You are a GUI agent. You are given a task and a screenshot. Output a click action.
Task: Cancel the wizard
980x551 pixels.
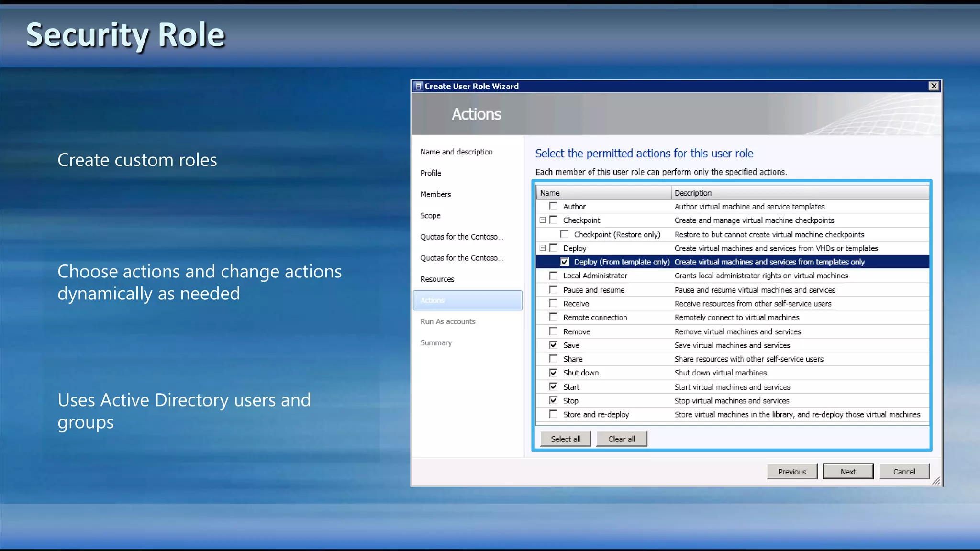coord(904,472)
